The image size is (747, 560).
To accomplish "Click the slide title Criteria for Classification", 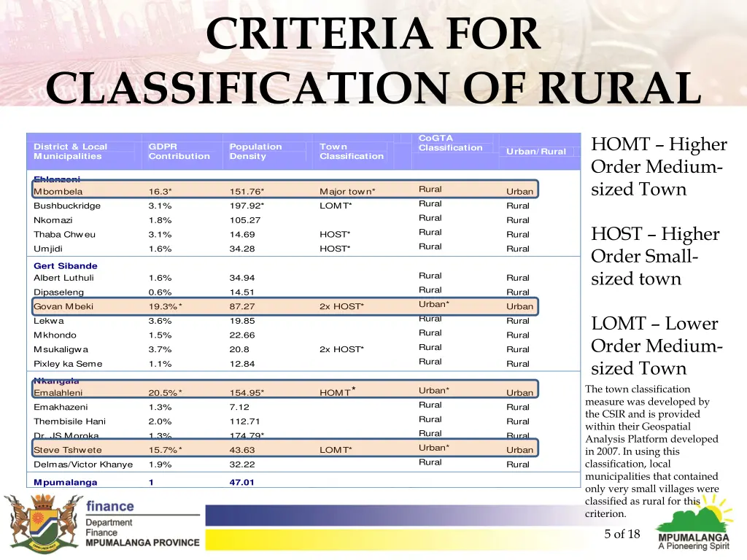I will (373, 62).
